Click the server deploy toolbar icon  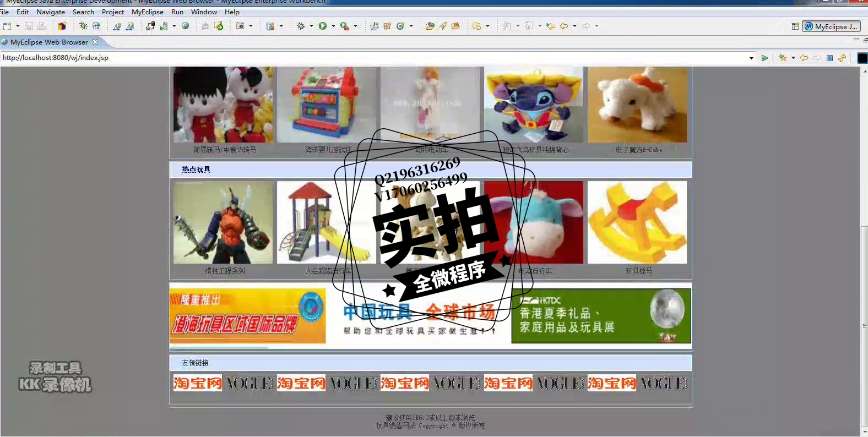(x=150, y=26)
